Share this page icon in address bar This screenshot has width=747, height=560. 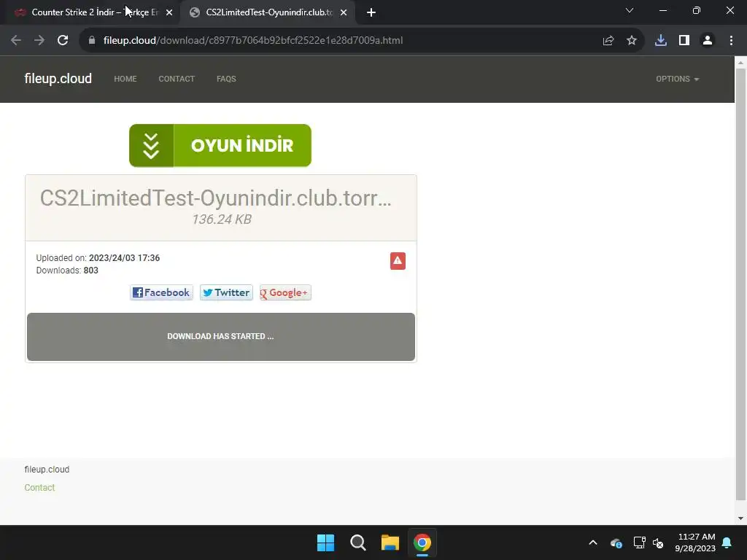pyautogui.click(x=608, y=41)
